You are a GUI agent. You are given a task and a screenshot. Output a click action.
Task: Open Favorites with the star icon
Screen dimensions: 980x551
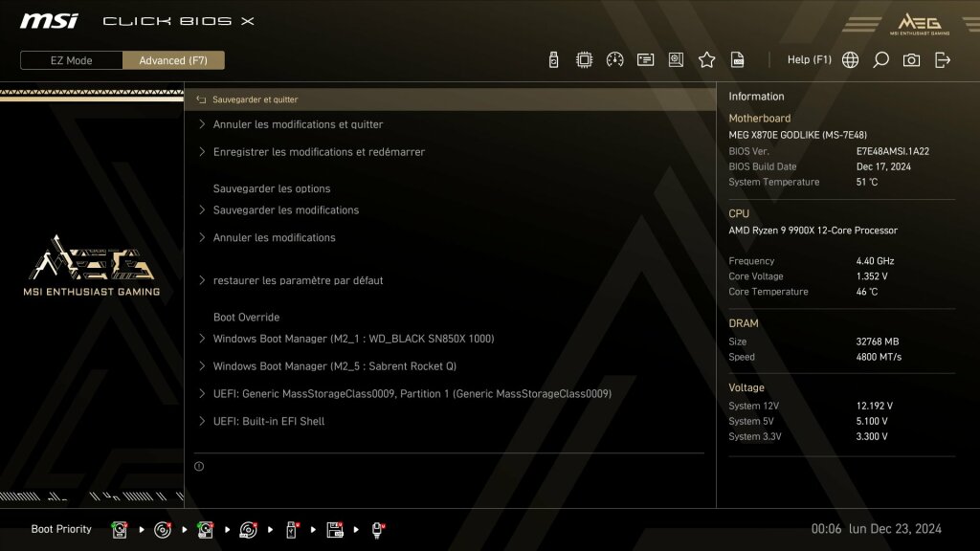click(706, 60)
